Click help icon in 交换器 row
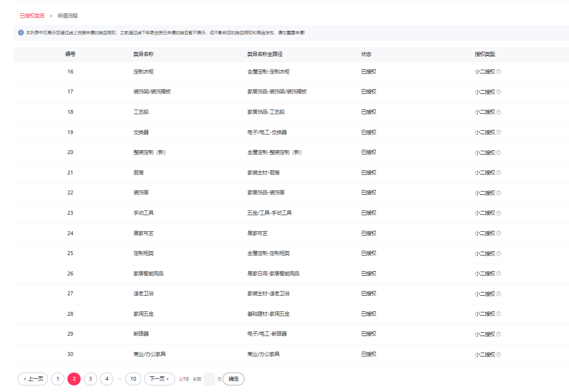The image size is (569, 392). 498,133
